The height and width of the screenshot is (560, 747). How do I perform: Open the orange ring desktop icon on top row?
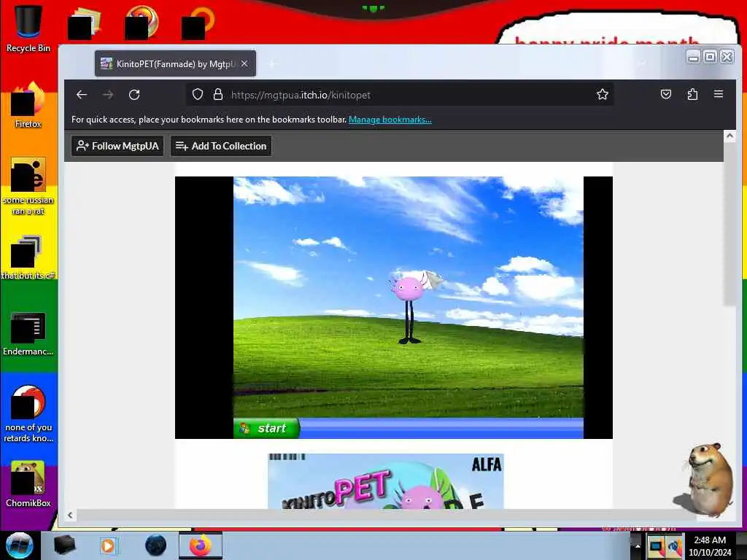point(198,23)
